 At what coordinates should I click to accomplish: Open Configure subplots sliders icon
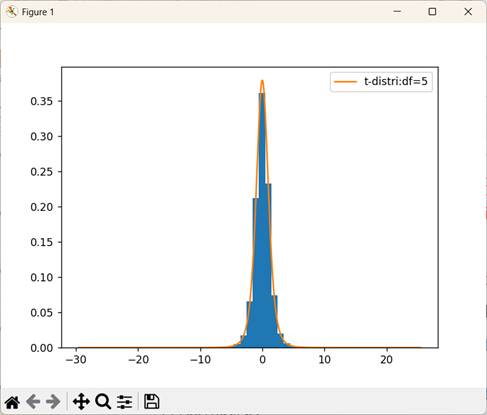125,402
